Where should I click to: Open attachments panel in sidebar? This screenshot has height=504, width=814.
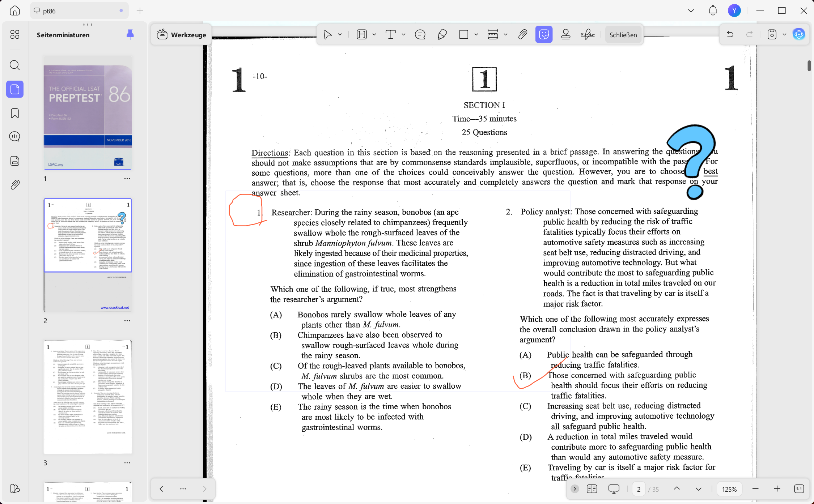coord(15,185)
